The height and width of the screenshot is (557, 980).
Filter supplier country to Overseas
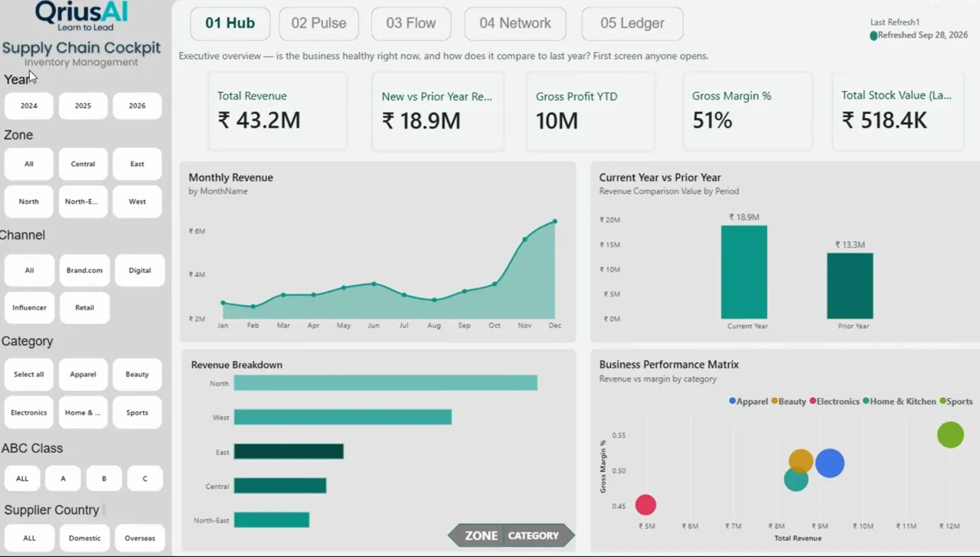139,538
